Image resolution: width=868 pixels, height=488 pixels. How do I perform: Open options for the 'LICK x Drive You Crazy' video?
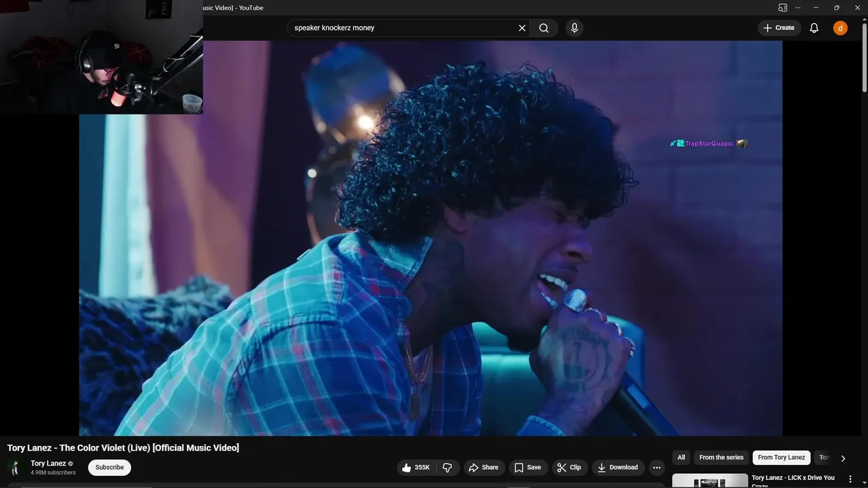pyautogui.click(x=850, y=479)
